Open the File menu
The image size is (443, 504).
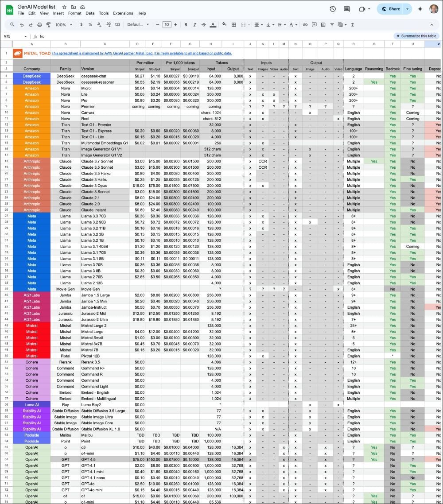[x=20, y=13]
